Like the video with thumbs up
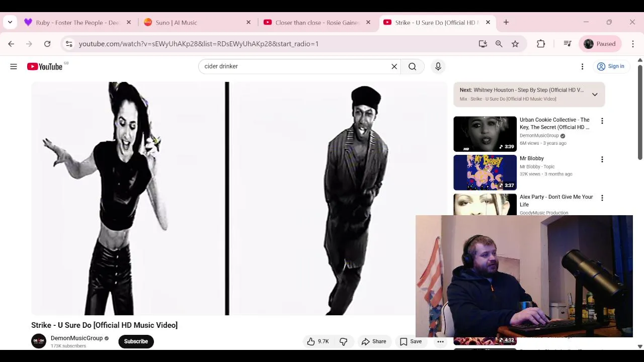The width and height of the screenshot is (644, 362). click(x=318, y=341)
